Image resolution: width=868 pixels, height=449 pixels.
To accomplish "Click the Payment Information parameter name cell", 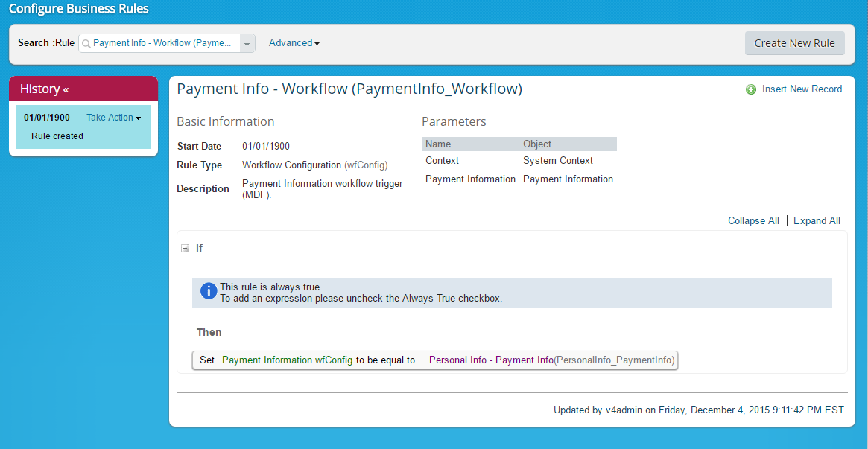I will coord(471,179).
